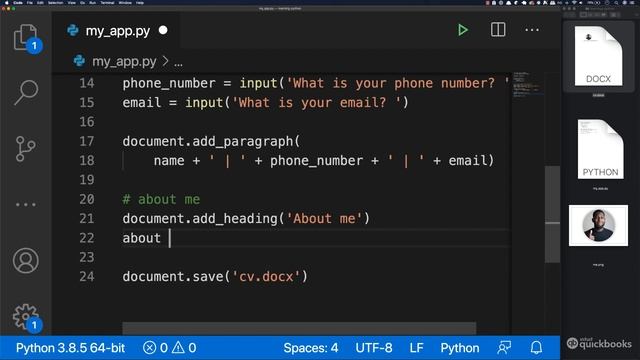Select Python 3.8.5 64-bit interpreter in status bar
The image size is (640, 360).
[x=70, y=348]
